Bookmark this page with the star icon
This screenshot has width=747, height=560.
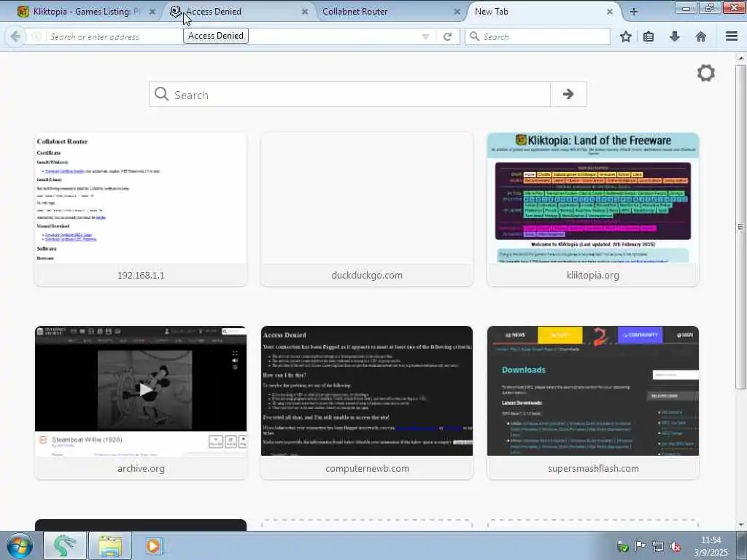[x=625, y=36]
